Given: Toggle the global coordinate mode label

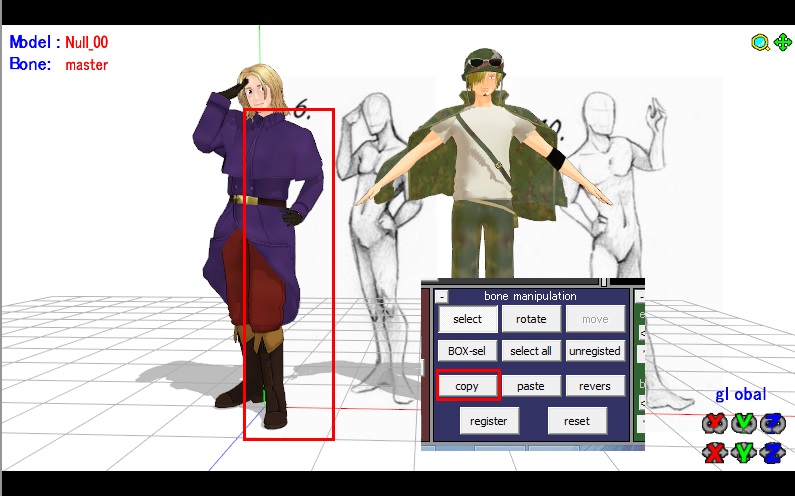Looking at the screenshot, I should coord(740,395).
